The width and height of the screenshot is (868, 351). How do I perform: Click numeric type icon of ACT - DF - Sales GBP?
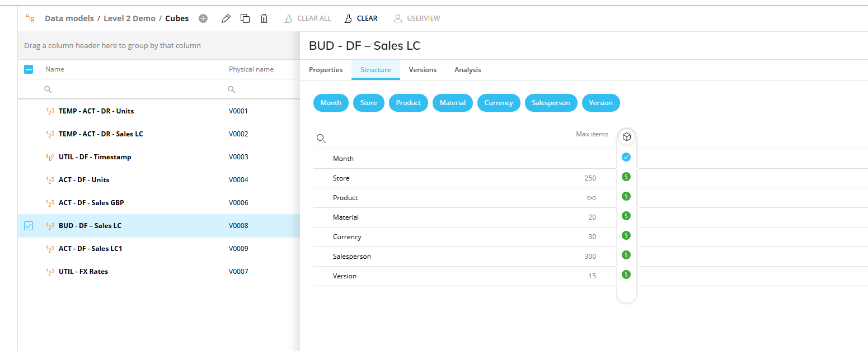coord(50,203)
